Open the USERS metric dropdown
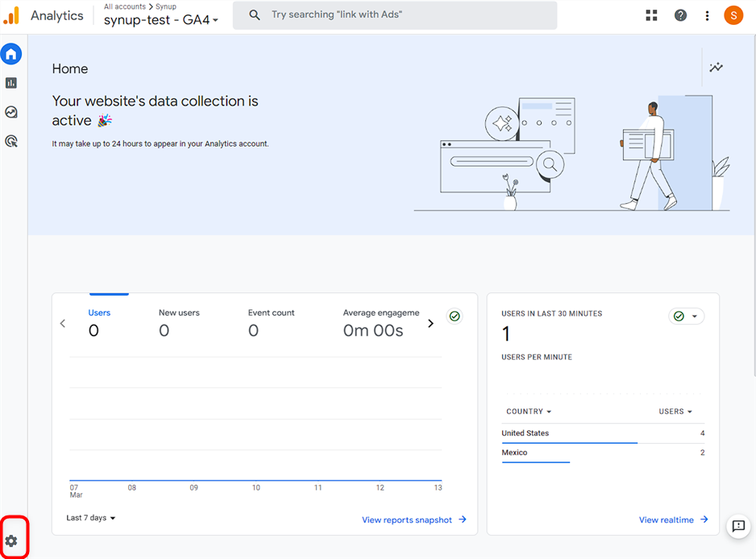Image resolution: width=756 pixels, height=559 pixels. pyautogui.click(x=675, y=412)
